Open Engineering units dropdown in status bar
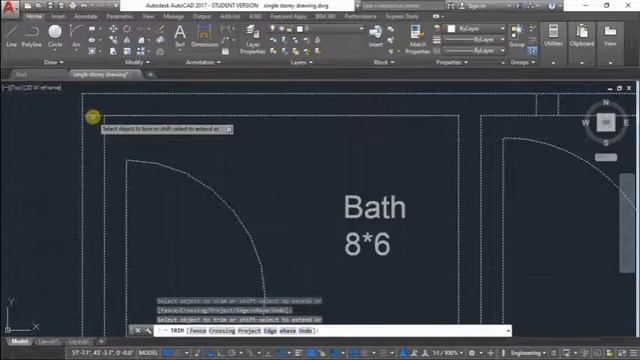The width and height of the screenshot is (640, 360). point(528,353)
